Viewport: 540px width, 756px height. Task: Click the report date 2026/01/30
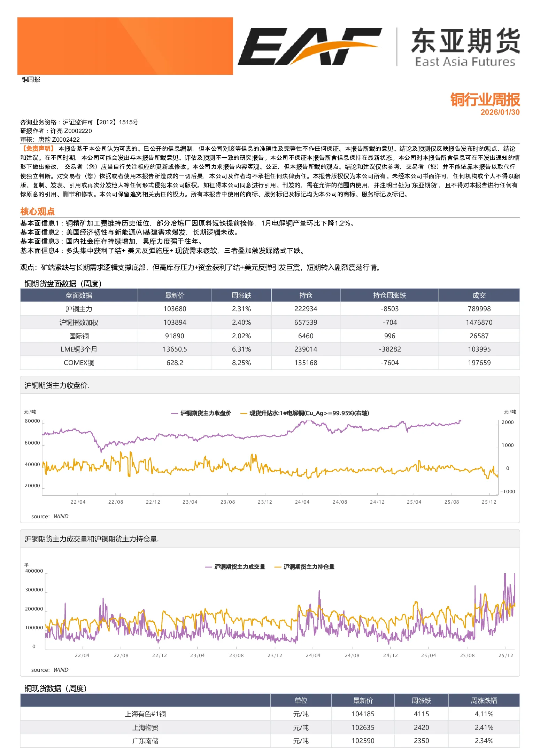tap(500, 112)
